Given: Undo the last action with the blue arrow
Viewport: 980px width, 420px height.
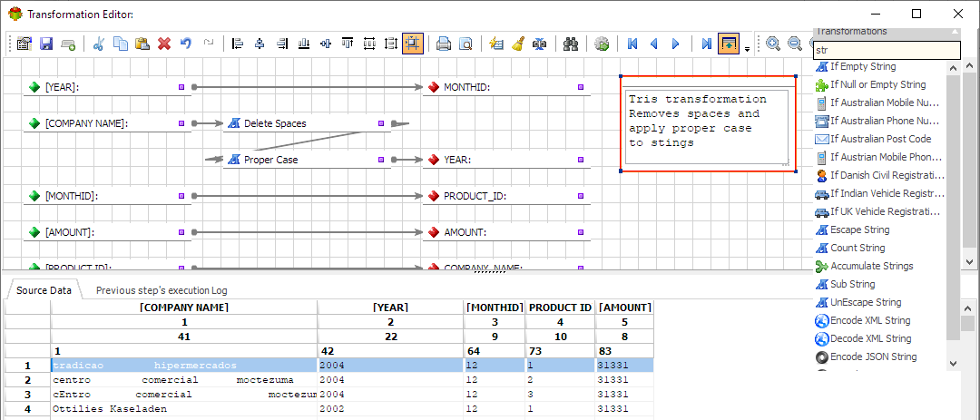Looking at the screenshot, I should pyautogui.click(x=186, y=44).
